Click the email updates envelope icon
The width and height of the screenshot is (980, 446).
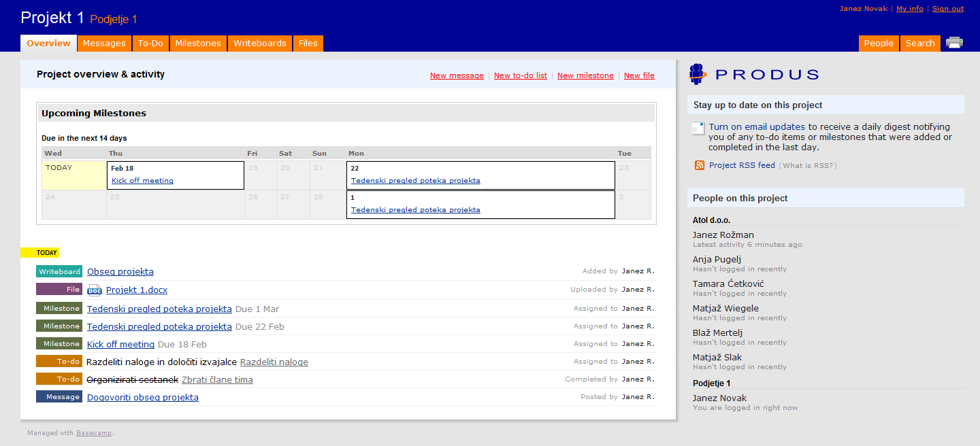point(698,128)
